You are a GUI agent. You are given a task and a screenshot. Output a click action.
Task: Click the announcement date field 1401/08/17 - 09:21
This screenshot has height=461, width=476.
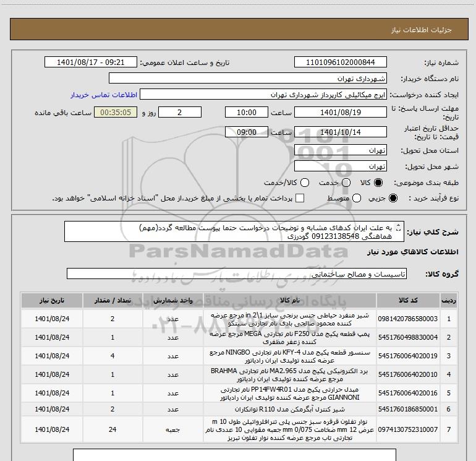coord(91,62)
